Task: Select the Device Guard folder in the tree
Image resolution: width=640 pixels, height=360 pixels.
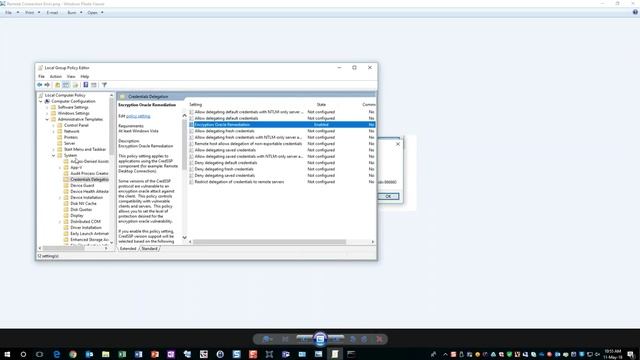Action: point(82,185)
